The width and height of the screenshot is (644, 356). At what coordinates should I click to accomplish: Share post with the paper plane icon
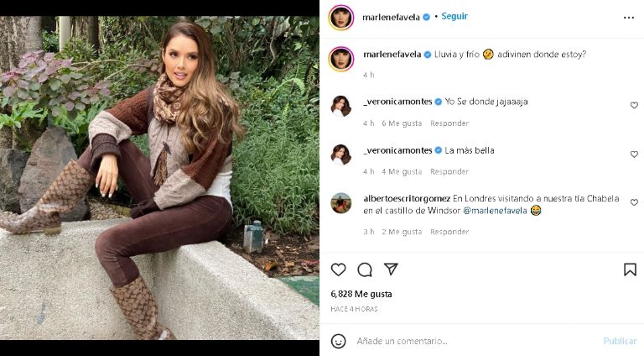coord(391,270)
